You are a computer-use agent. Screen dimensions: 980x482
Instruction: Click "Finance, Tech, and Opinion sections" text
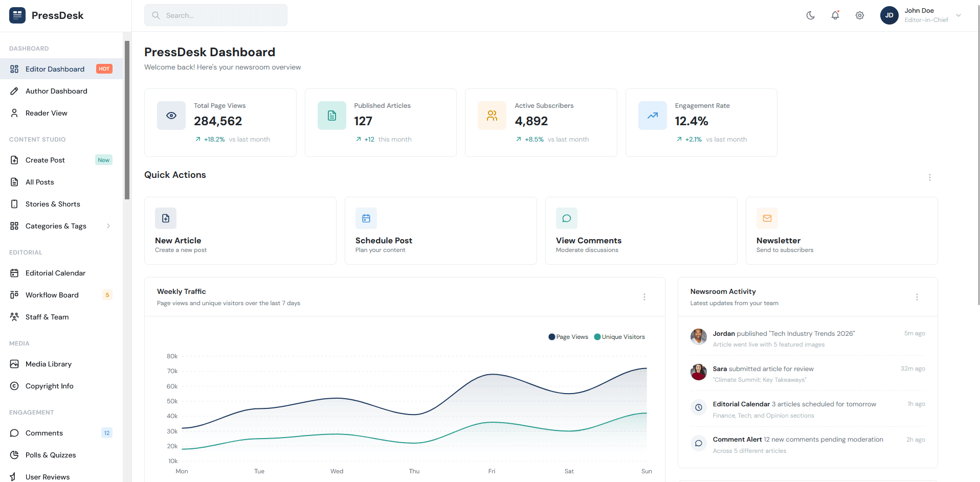[x=764, y=416]
